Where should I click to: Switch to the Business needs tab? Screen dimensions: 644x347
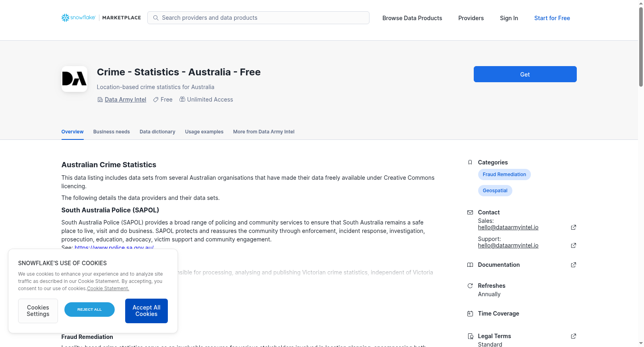[111, 132]
